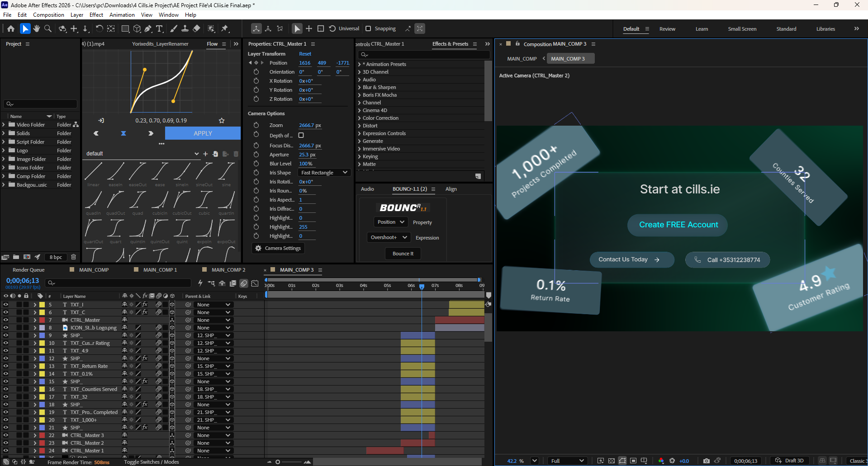The height and width of the screenshot is (466, 868).
Task: Toggle visibility of TXT_4.9 layer
Action: 6,351
